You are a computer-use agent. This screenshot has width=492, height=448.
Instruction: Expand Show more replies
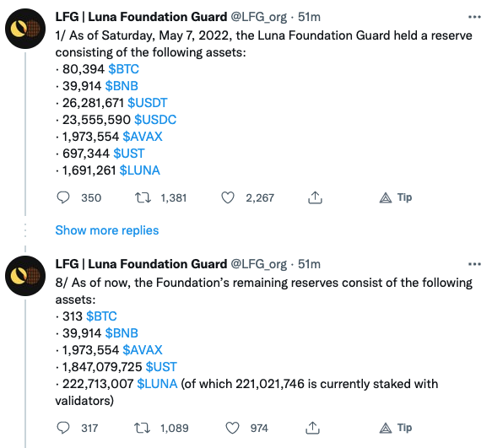point(107,230)
